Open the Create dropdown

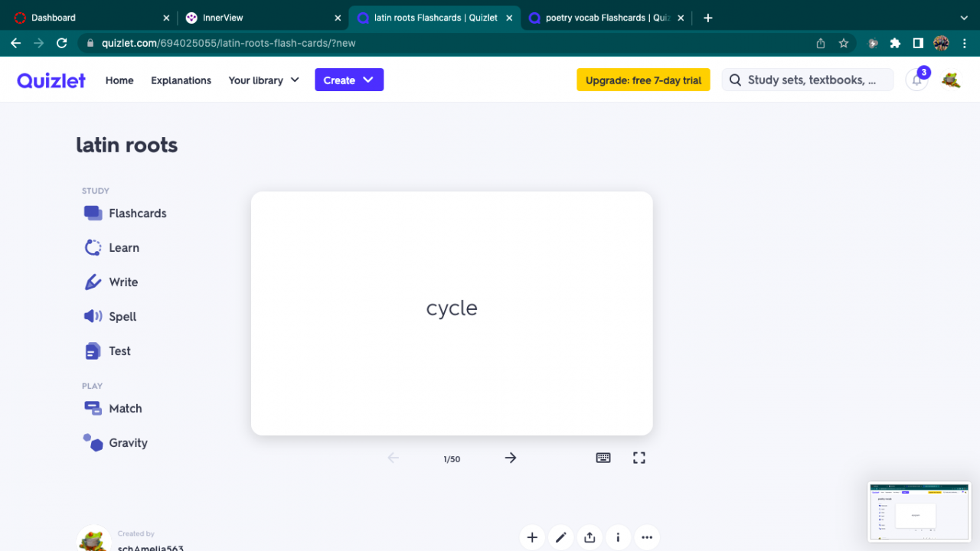click(349, 80)
